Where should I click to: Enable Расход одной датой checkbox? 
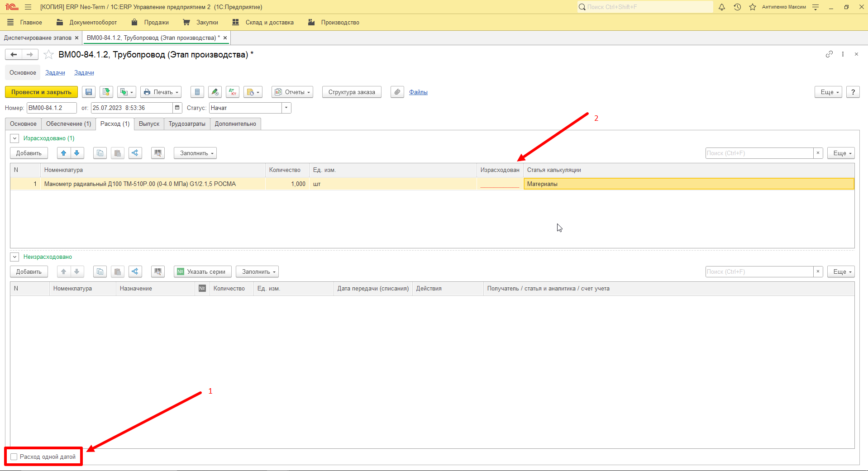click(14, 457)
